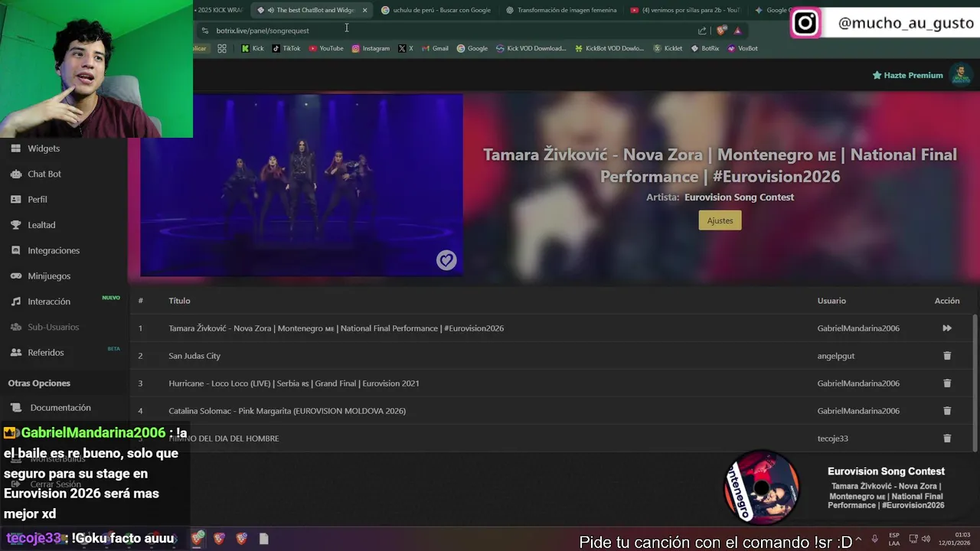Open KickBot VOD Download bookmark
Viewport: 980px width, 551px height.
(x=609, y=48)
